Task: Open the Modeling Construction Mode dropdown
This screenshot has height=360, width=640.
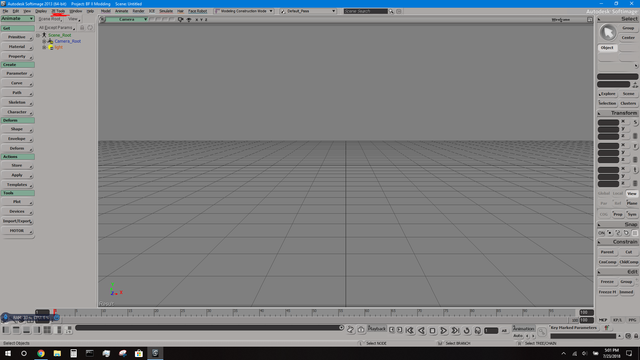Action: [x=244, y=11]
